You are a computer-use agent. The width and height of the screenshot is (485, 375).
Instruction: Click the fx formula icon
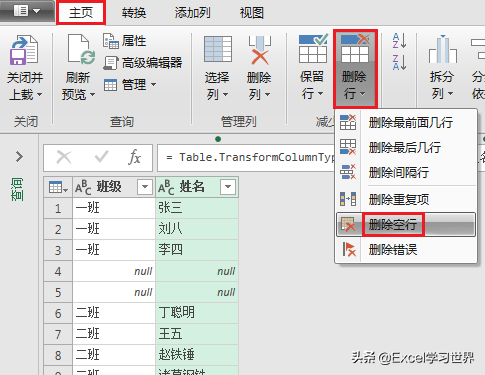135,157
